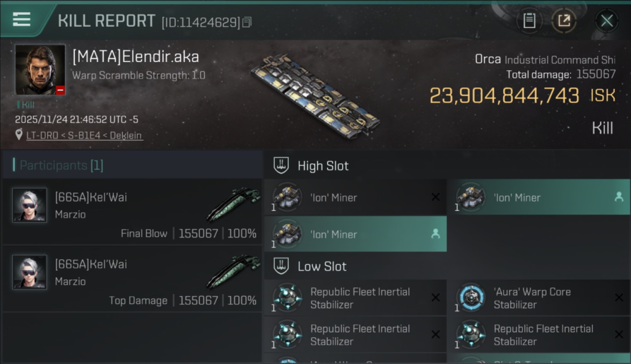Screen dimensions: 631x364
Task: Copy the kill report ID
Action: (247, 22)
